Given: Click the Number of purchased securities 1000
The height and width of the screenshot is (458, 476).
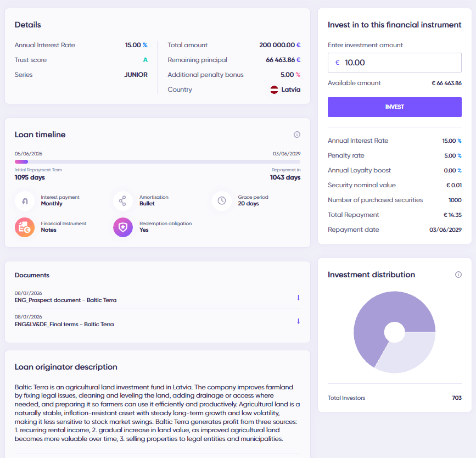Looking at the screenshot, I should 455,200.
